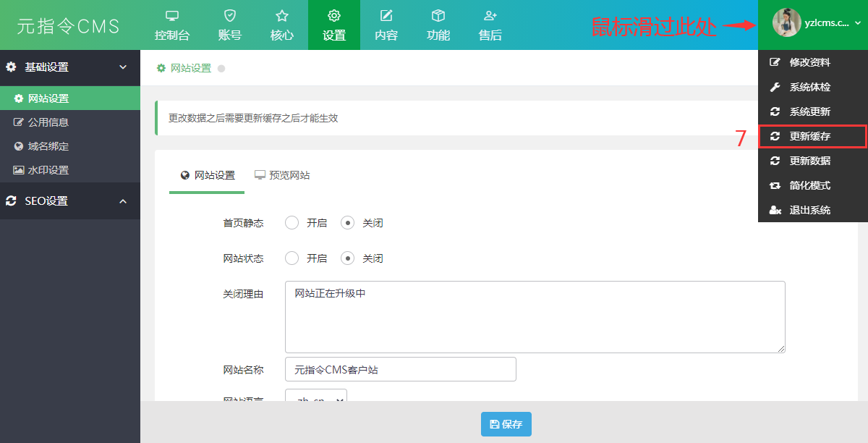Click the 网站设置 breadcrumb tab
The image size is (868, 443).
(x=184, y=68)
